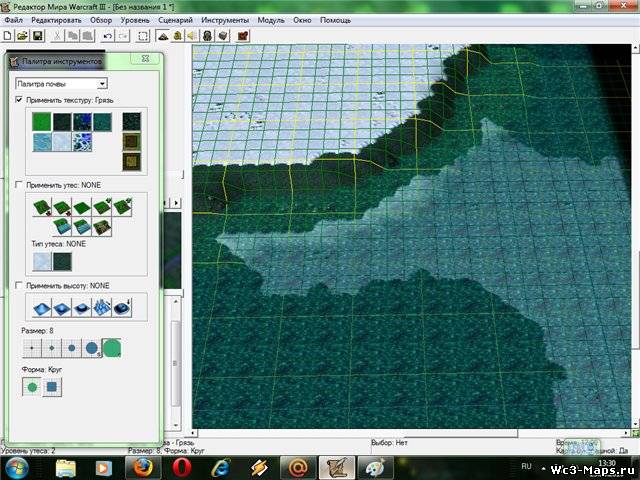Select the light snow cliff type swatch

pyautogui.click(x=41, y=260)
